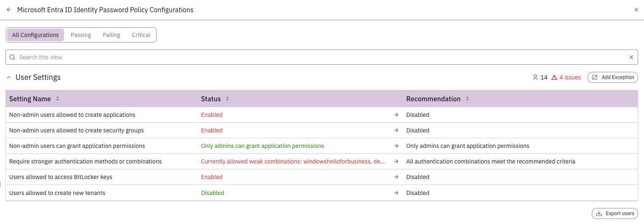The height and width of the screenshot is (224, 644).
Task: Click the red warning triangle issues icon
Action: click(x=554, y=77)
